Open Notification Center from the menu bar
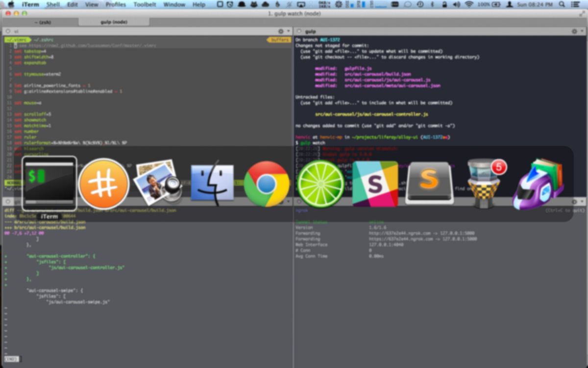 (577, 4)
